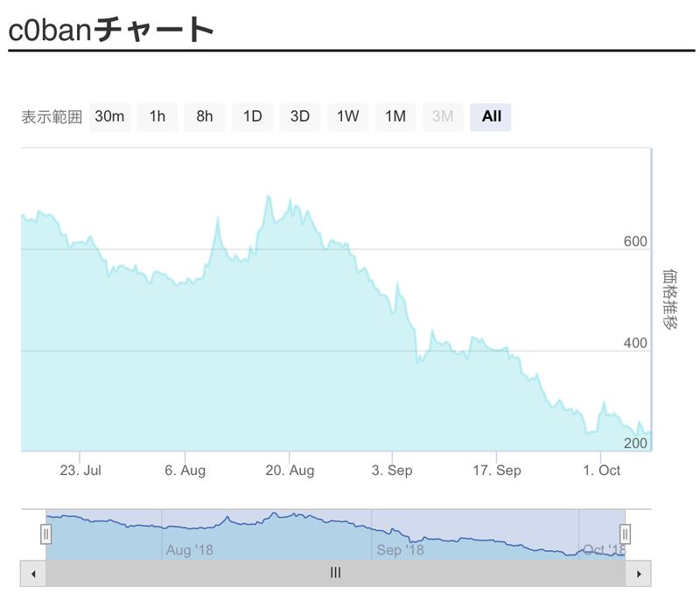Click the All range button
This screenshot has height=614, width=700.
pos(491,116)
